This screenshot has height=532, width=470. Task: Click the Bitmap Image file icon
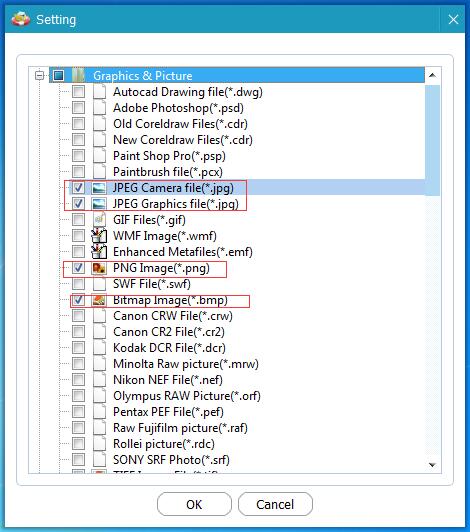99,300
